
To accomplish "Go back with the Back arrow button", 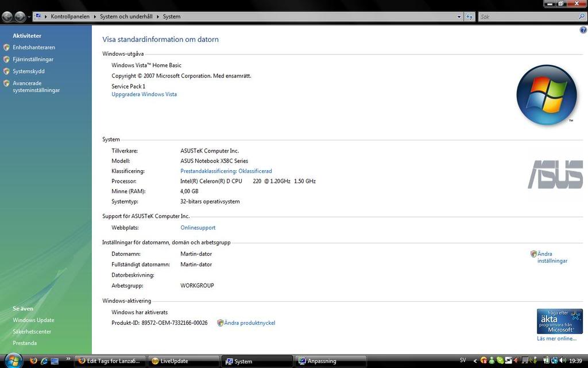I will [x=7, y=17].
